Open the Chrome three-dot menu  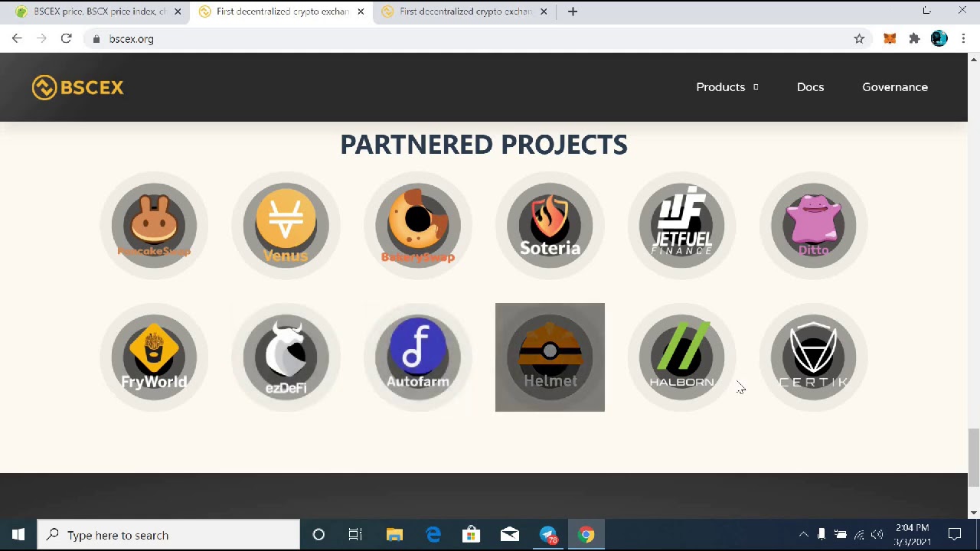pos(963,38)
